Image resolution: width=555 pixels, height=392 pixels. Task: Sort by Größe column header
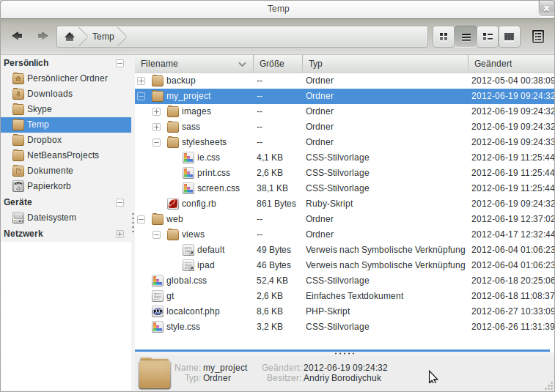point(277,64)
